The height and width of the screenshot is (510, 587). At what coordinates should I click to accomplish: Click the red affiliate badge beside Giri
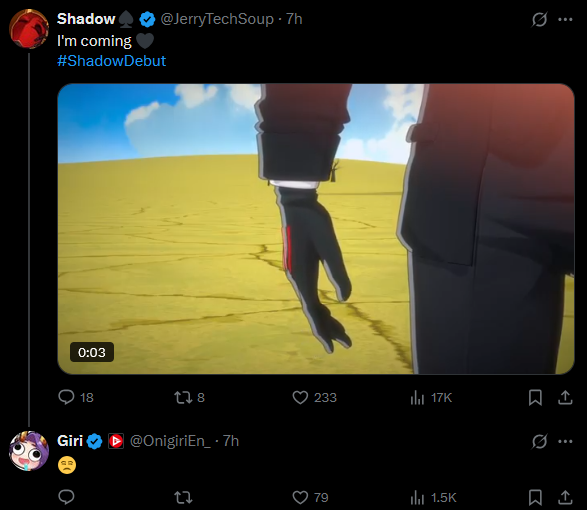pyautogui.click(x=116, y=441)
